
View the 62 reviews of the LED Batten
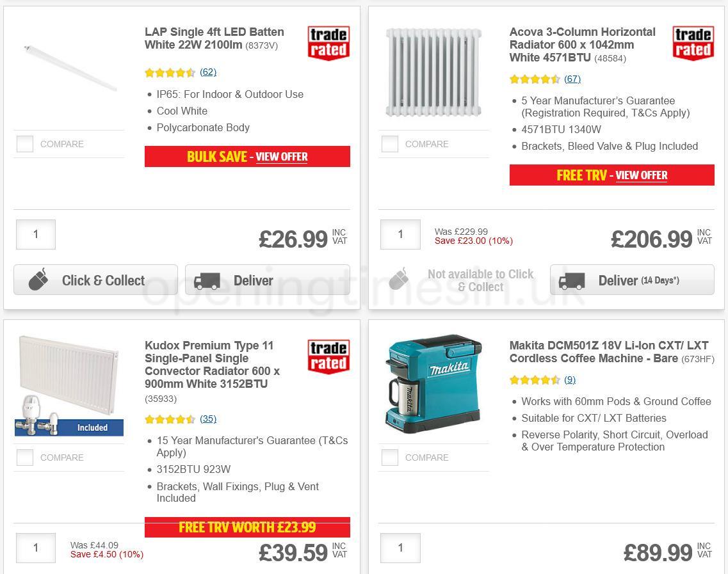point(207,72)
